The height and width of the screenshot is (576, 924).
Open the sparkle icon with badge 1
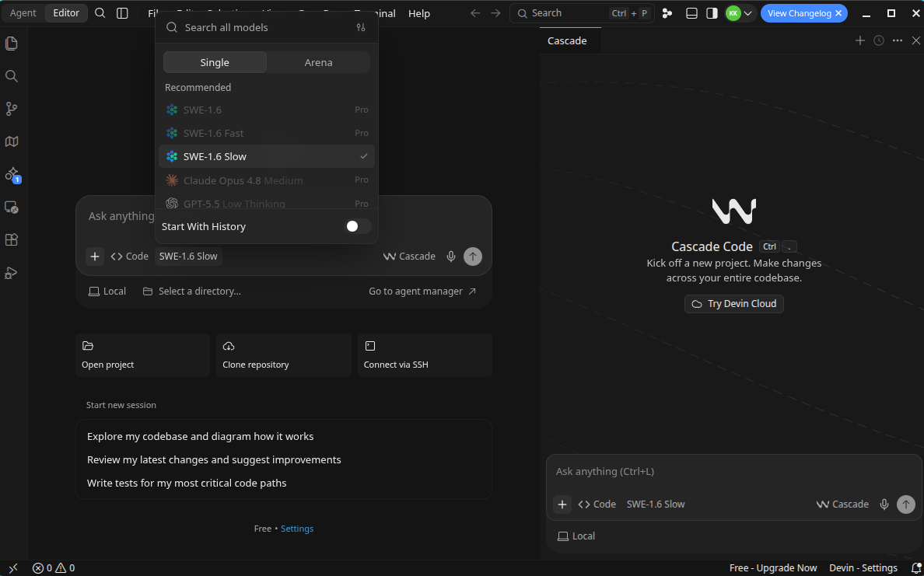click(11, 174)
